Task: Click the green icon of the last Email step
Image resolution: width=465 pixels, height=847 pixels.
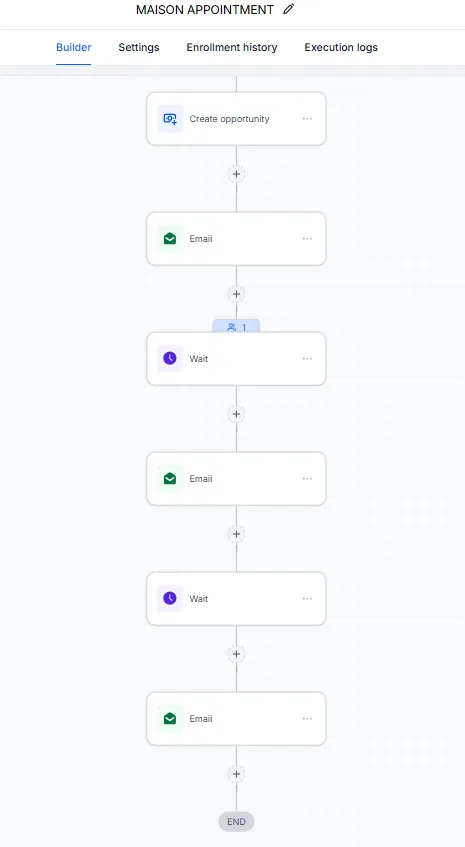Action: 170,718
